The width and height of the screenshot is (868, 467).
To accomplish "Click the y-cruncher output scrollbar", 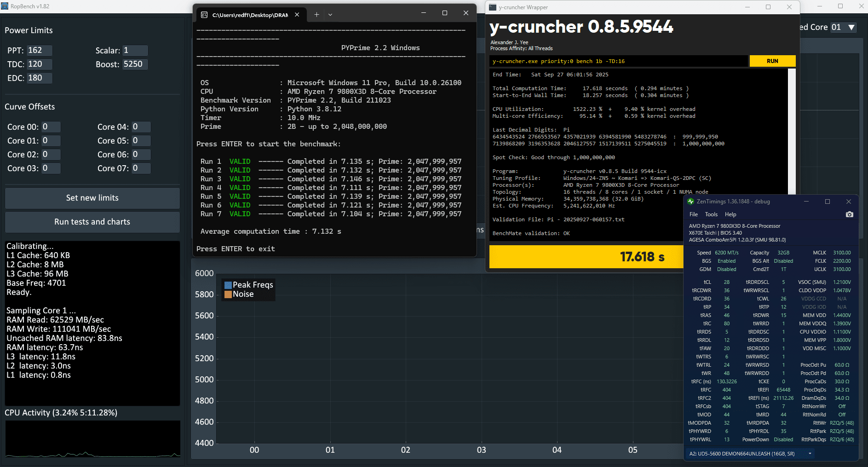I will pos(792,131).
